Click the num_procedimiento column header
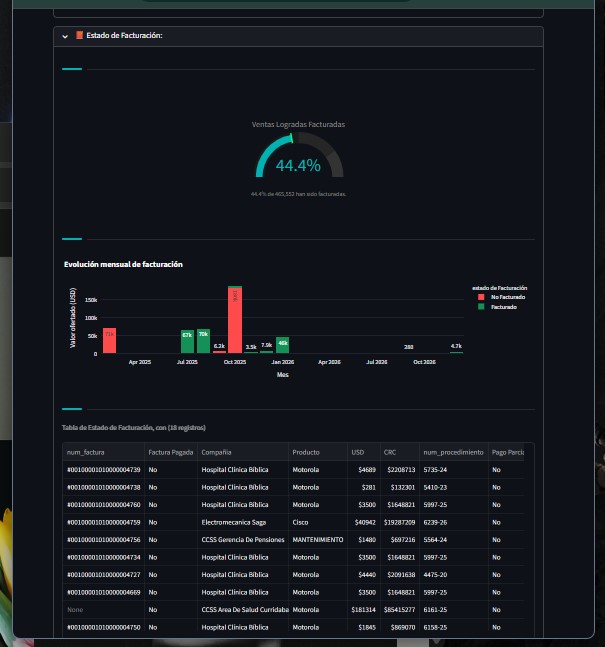 point(453,452)
